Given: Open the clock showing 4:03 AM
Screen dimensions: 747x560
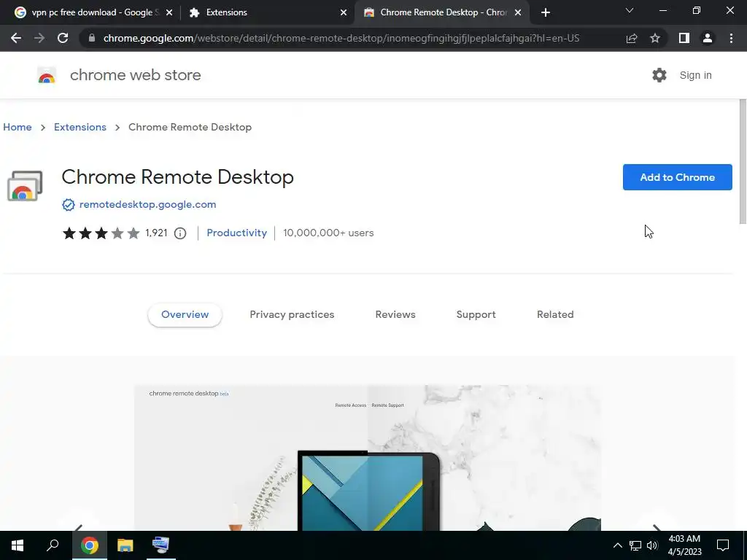Looking at the screenshot, I should pos(684,545).
